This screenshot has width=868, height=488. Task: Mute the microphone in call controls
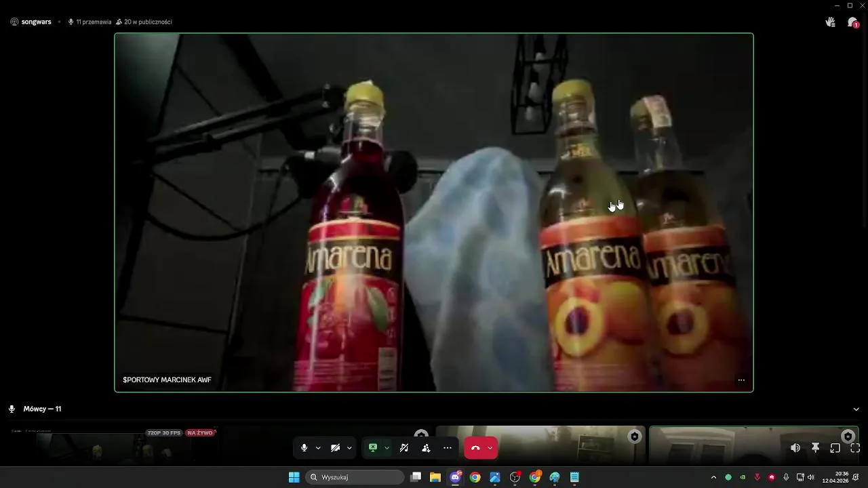point(304,448)
